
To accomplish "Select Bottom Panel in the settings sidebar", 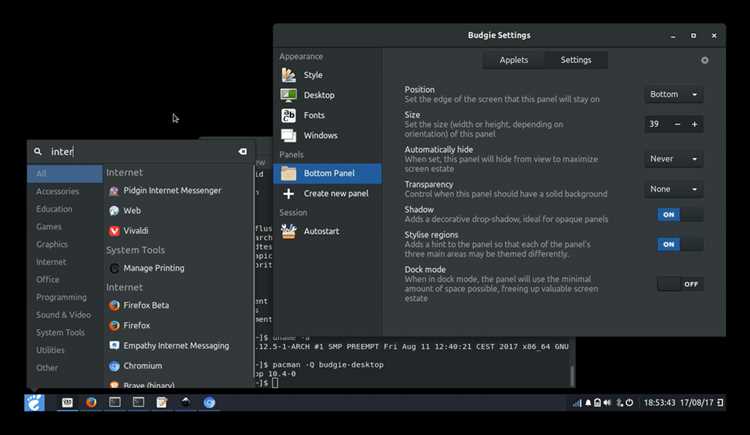I will click(x=328, y=173).
